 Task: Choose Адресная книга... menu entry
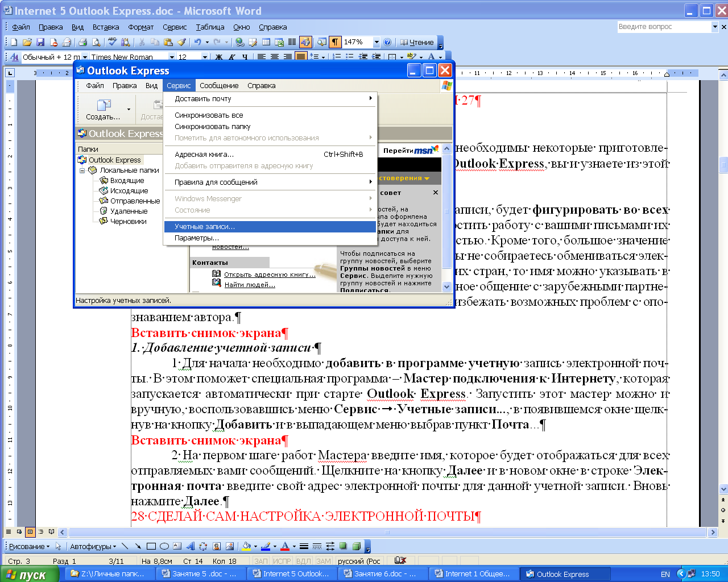[270, 154]
